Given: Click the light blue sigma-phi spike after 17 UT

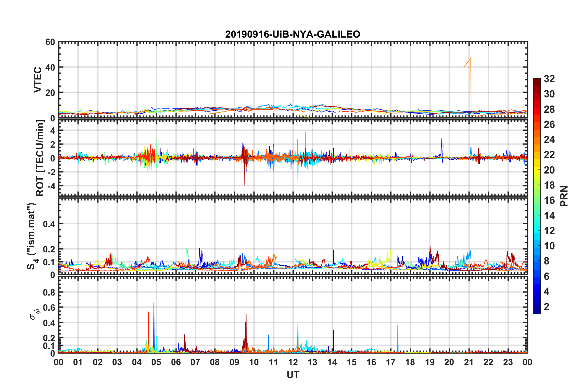Looking at the screenshot, I should 398,338.
